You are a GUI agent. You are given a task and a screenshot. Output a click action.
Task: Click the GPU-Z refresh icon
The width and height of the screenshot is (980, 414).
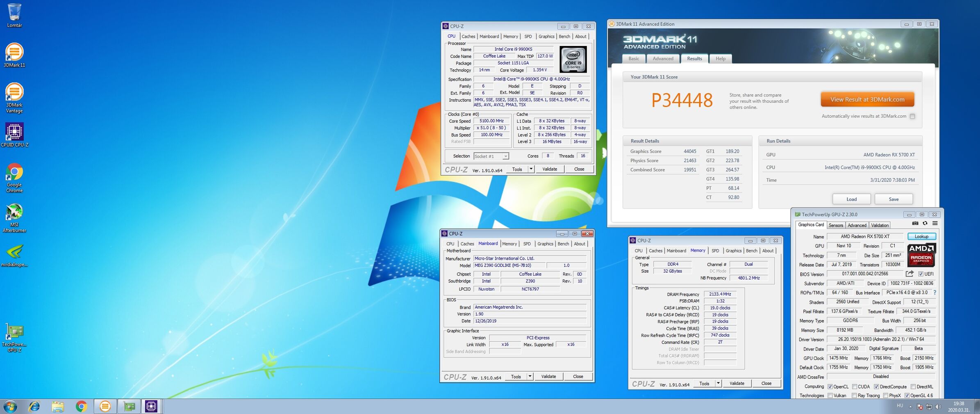925,224
